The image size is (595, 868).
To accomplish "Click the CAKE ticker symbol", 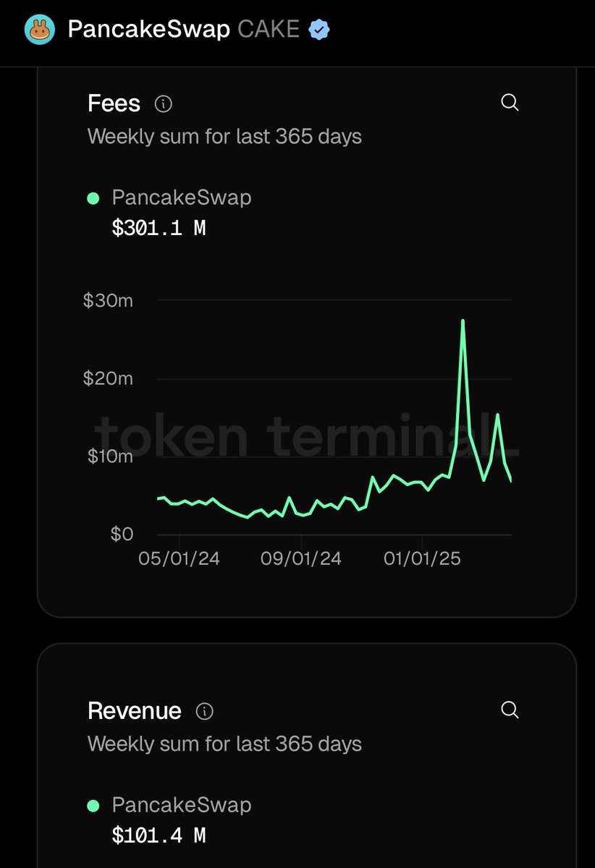I will pos(269,30).
